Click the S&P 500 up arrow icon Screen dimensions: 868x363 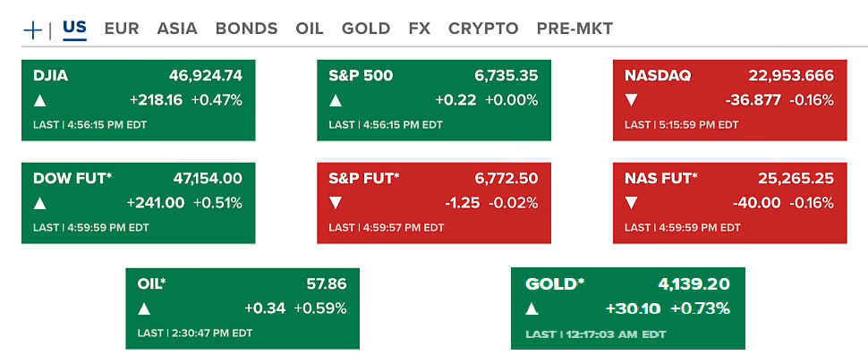[x=336, y=100]
